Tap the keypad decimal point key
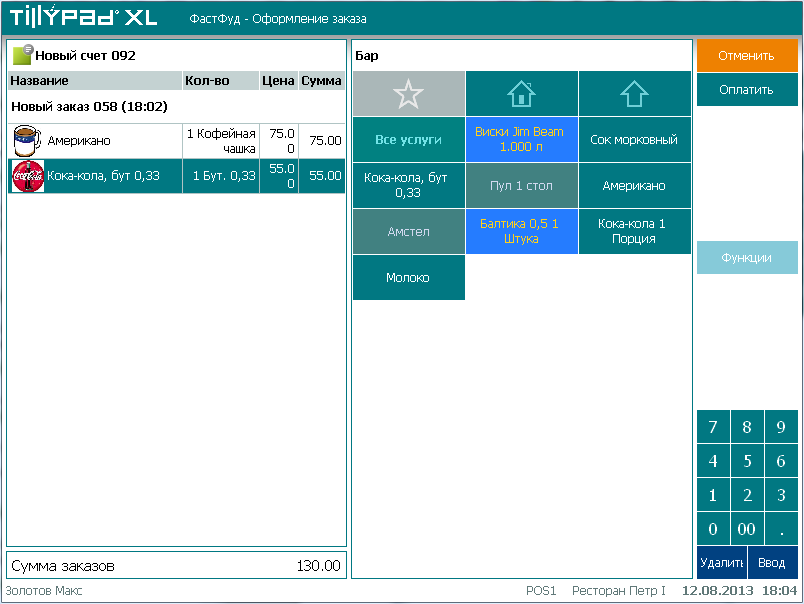Viewport: 804px width, 604px height. 781,529
